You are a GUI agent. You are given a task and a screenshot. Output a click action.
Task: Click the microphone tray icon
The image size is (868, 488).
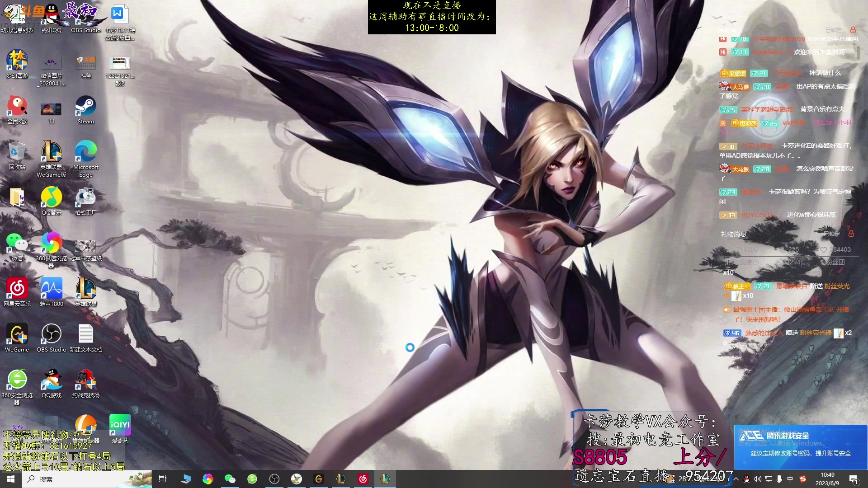click(x=779, y=479)
